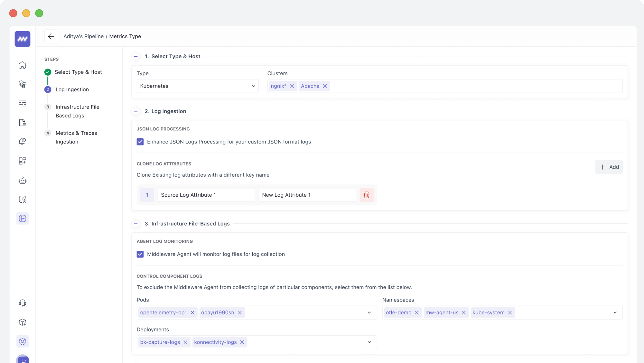This screenshot has height=363, width=644.
Task: Toggle Middleware Agent log monitoring checkbox
Action: tap(140, 254)
